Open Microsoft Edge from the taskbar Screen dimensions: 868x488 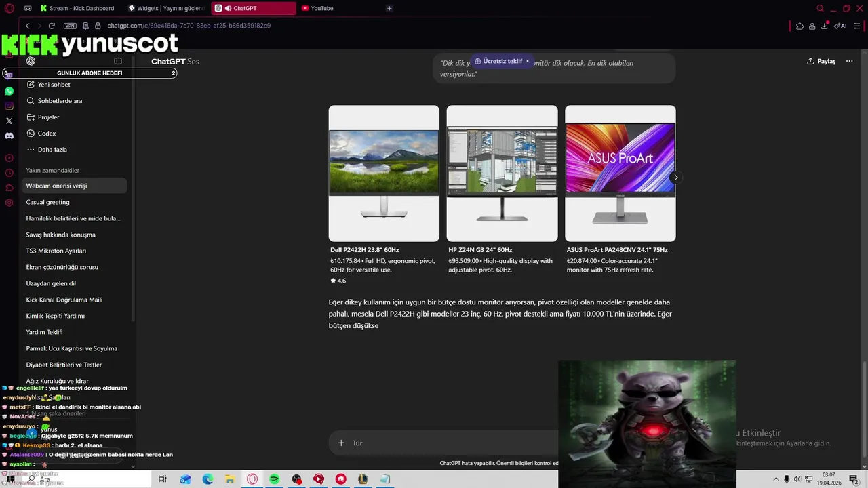pyautogui.click(x=208, y=479)
